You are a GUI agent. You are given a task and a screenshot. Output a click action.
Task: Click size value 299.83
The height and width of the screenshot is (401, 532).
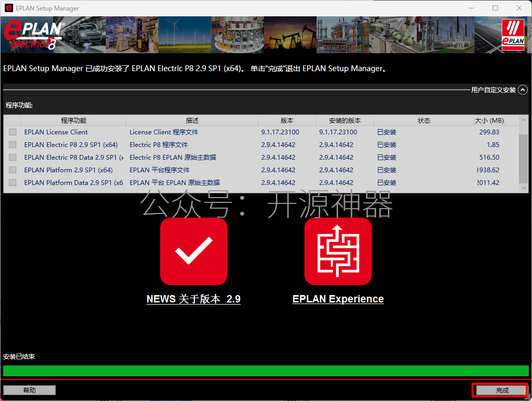pos(489,132)
